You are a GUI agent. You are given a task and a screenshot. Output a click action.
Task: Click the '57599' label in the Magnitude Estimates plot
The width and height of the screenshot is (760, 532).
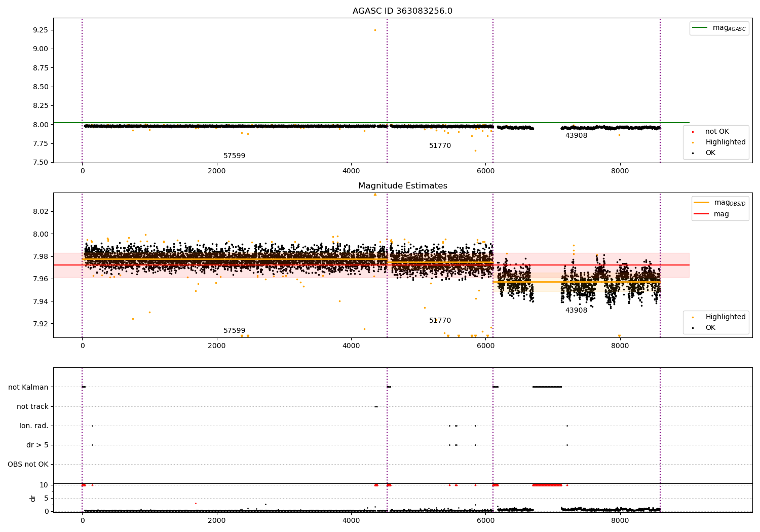tap(234, 331)
